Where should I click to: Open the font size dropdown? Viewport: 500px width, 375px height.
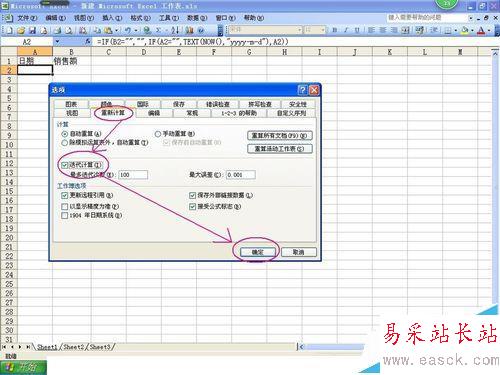323,30
